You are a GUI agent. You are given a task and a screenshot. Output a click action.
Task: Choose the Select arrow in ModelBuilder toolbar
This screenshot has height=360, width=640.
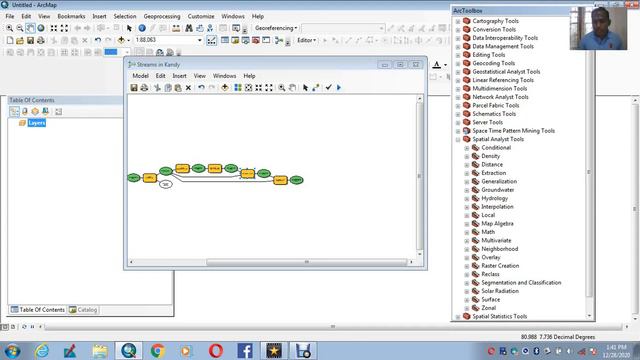tap(305, 88)
